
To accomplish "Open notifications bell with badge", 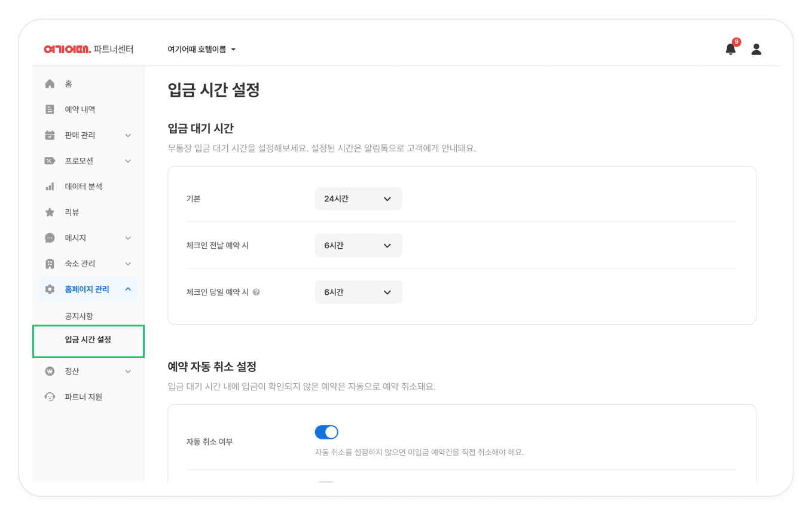I will coord(732,48).
